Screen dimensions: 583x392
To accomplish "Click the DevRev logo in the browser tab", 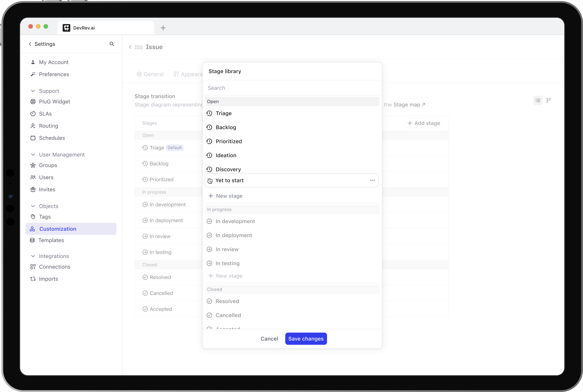I will coord(66,28).
